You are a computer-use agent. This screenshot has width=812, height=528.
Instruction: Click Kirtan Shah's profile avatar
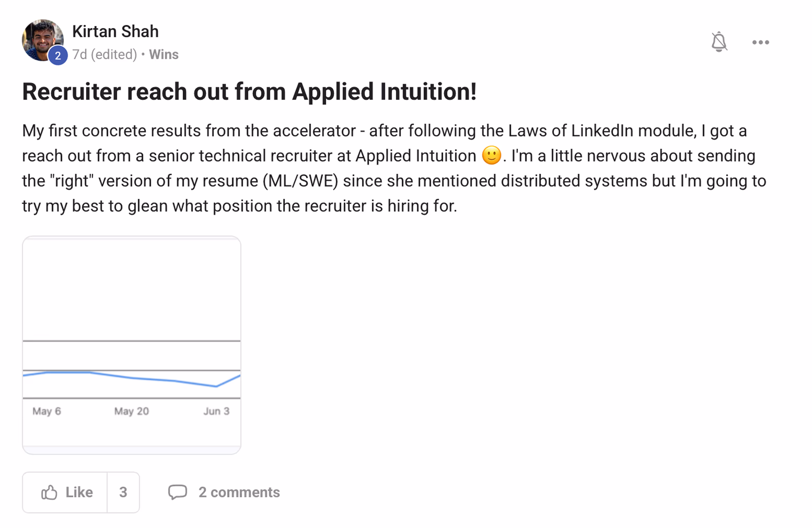coord(43,40)
